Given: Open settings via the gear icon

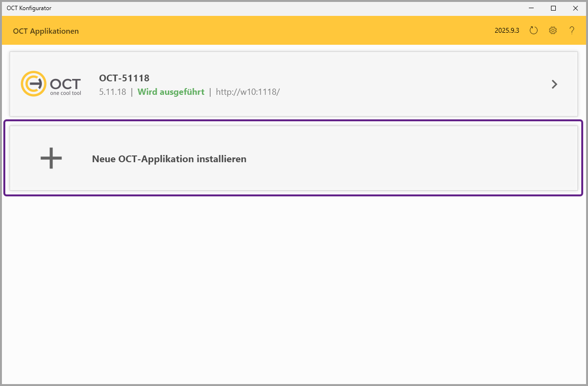Looking at the screenshot, I should click(x=553, y=31).
